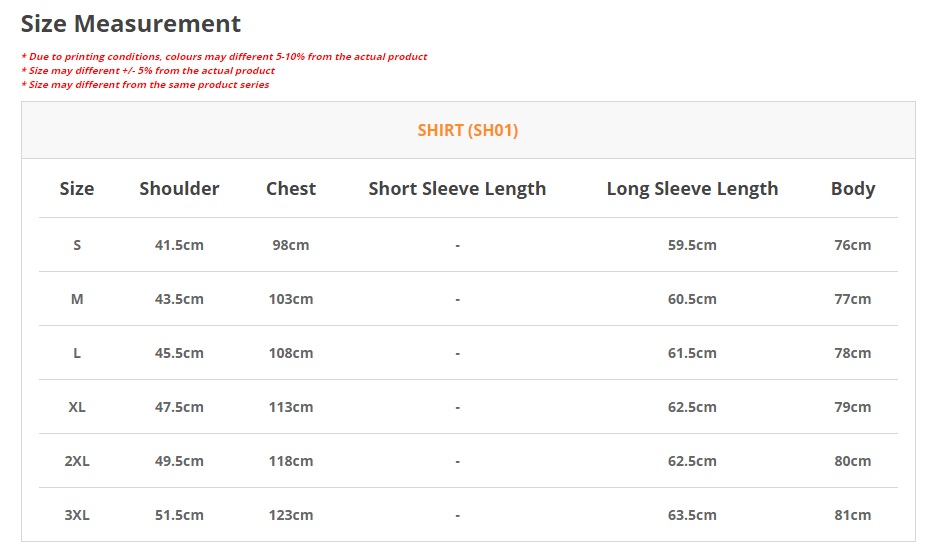Image resolution: width=948 pixels, height=557 pixels.
Task: Click the 59.5cm long sleeve value
Action: pos(692,245)
